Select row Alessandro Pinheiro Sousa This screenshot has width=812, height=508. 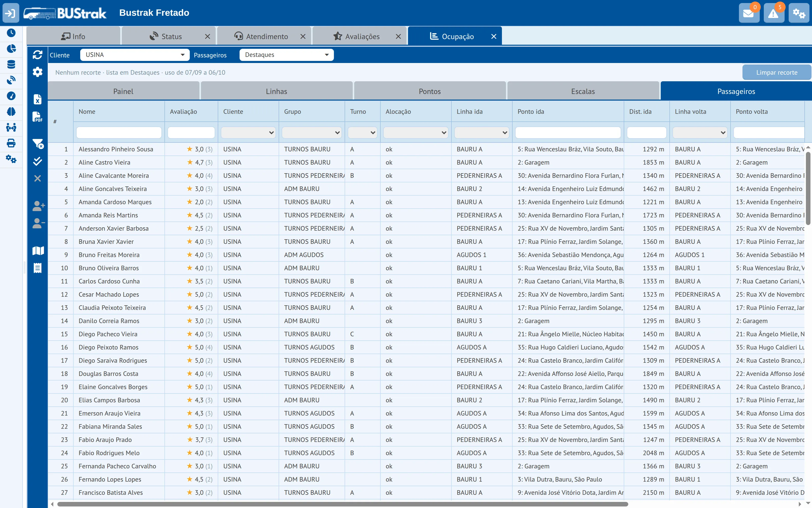(426, 149)
